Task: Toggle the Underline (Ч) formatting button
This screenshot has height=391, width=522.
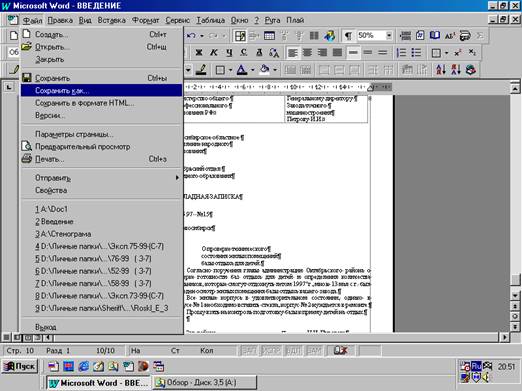Action: click(x=229, y=53)
